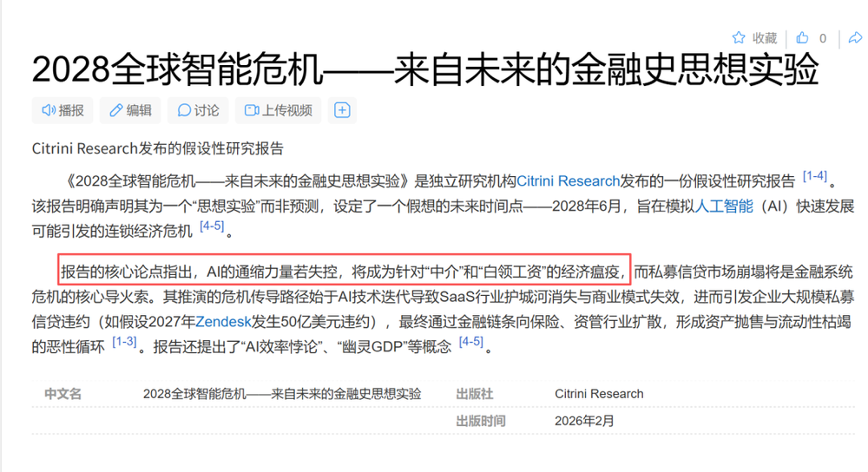Click citation reference [1-3]

click(x=125, y=342)
